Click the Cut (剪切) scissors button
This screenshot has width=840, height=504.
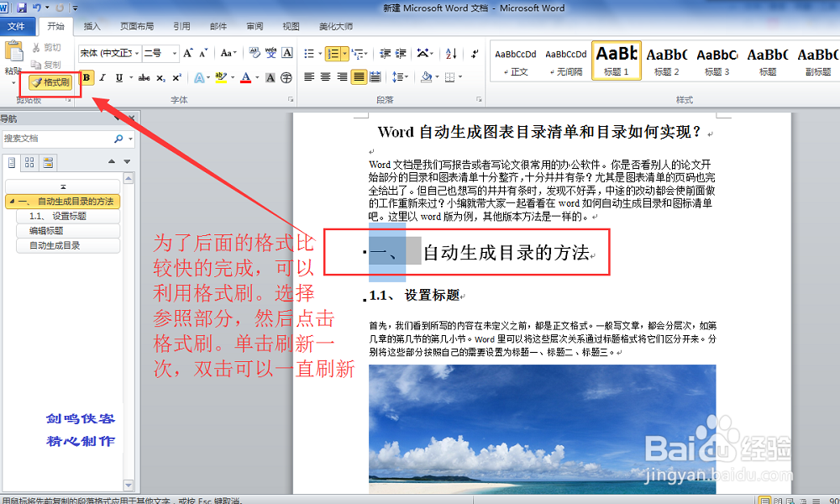coord(46,48)
